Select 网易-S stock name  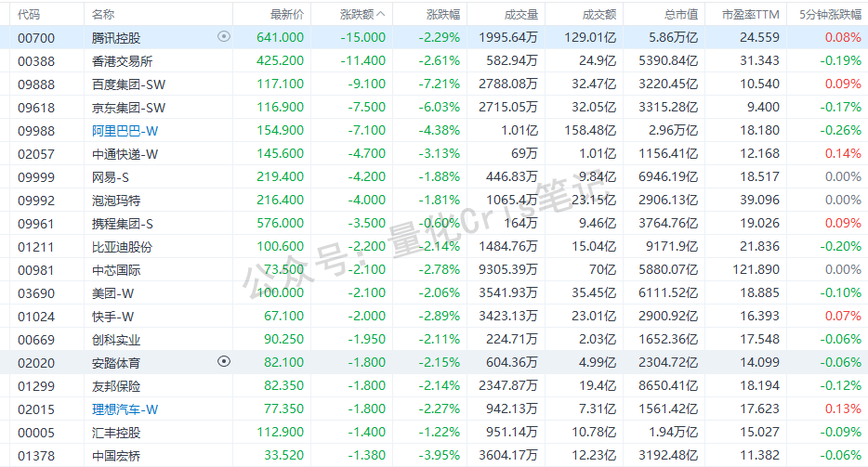111,177
